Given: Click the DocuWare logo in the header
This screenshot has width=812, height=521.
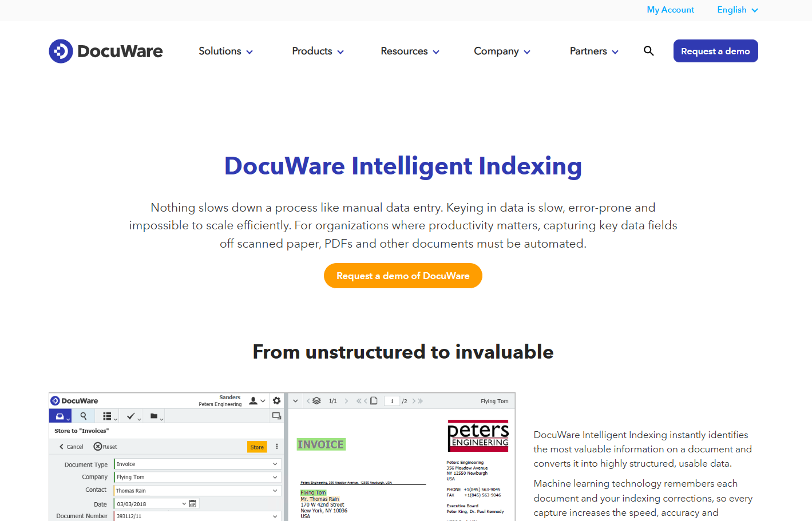Looking at the screenshot, I should [x=106, y=51].
